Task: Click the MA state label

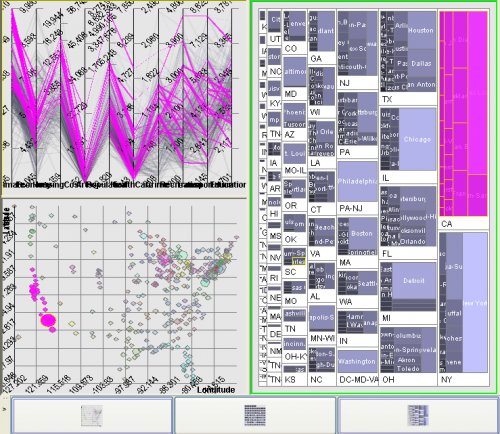Action: tap(345, 263)
